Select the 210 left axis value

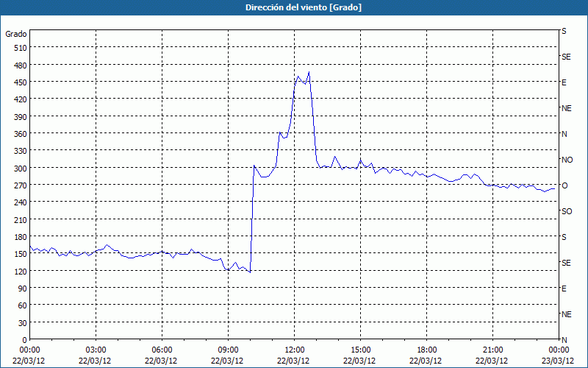click(x=21, y=219)
